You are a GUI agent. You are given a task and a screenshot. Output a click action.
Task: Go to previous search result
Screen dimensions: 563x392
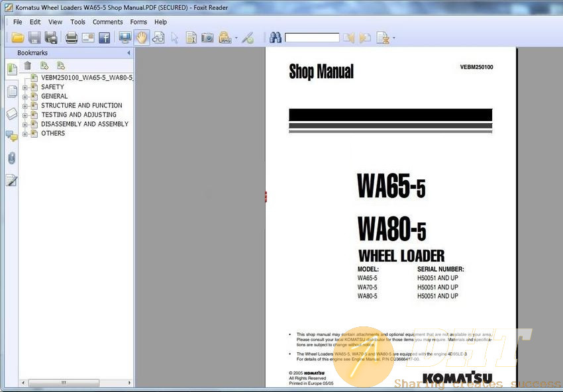pos(348,37)
